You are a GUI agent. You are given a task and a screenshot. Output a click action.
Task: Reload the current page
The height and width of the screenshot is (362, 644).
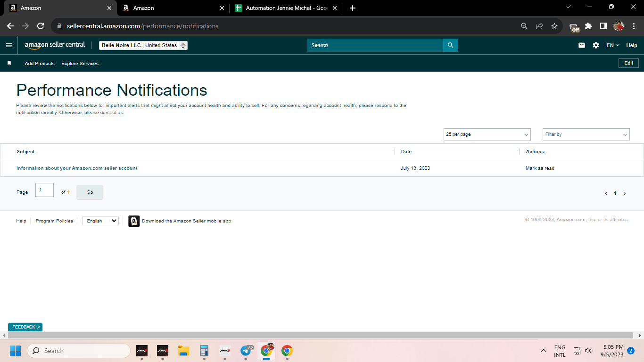pyautogui.click(x=41, y=26)
